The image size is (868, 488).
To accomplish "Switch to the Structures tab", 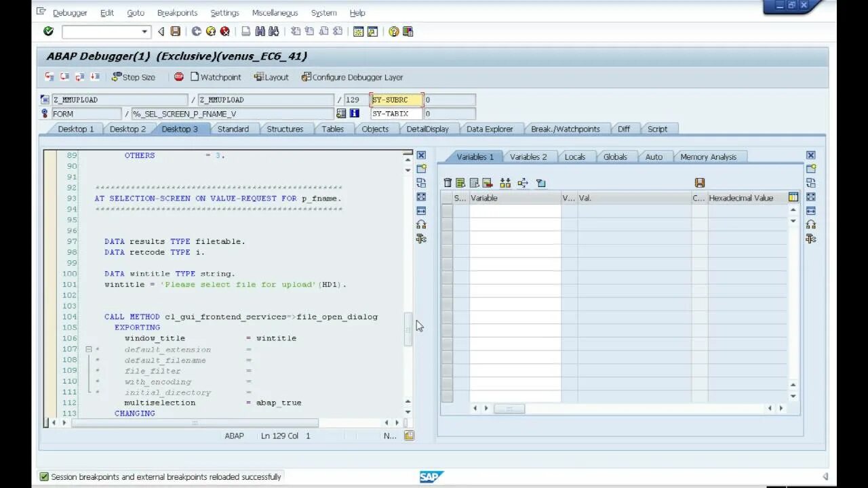I will pos(285,129).
